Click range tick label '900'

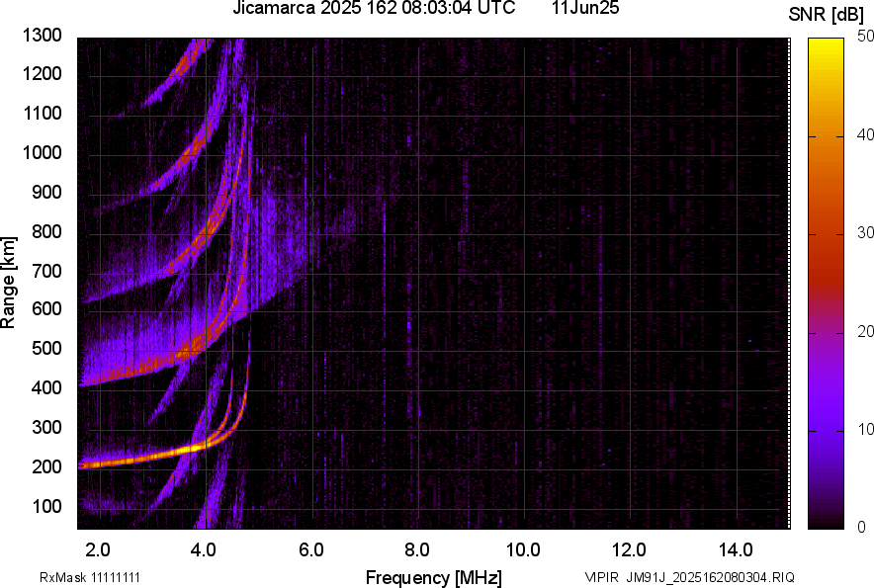point(46,192)
